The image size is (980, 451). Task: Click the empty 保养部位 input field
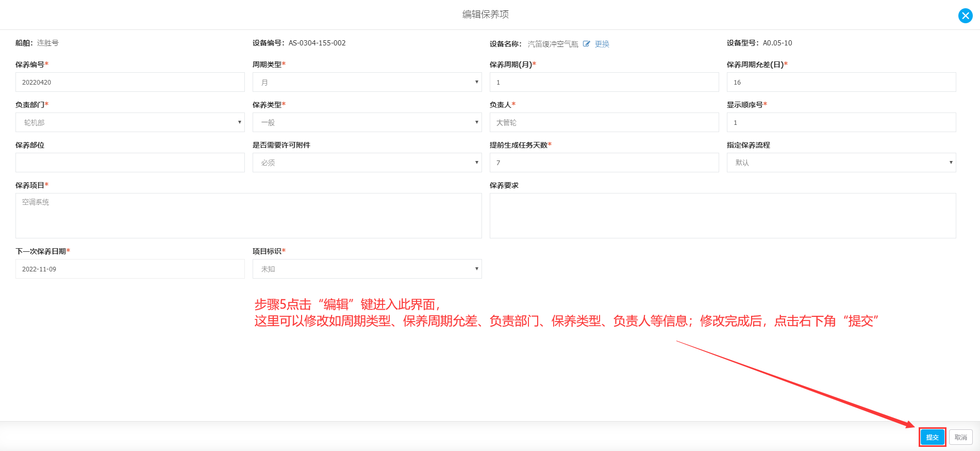click(130, 163)
